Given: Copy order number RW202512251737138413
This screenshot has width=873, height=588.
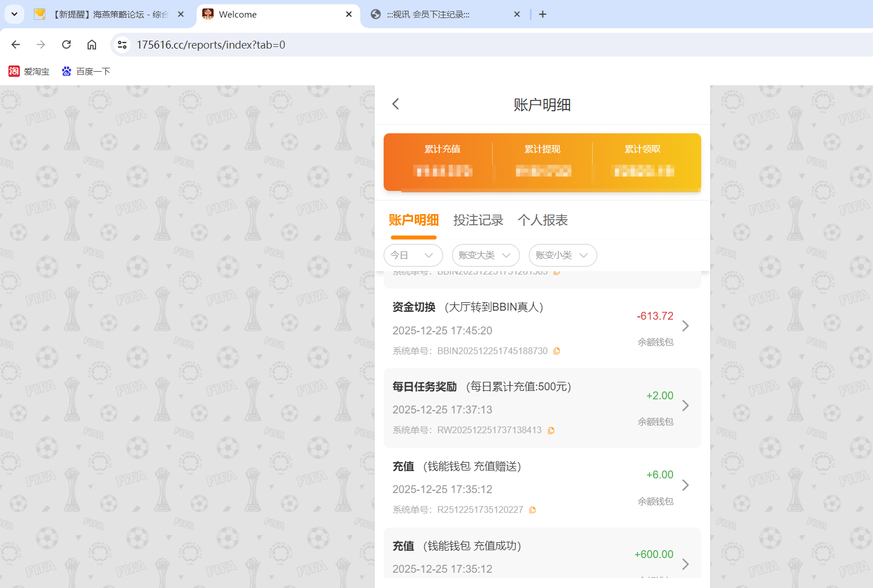Looking at the screenshot, I should [551, 430].
